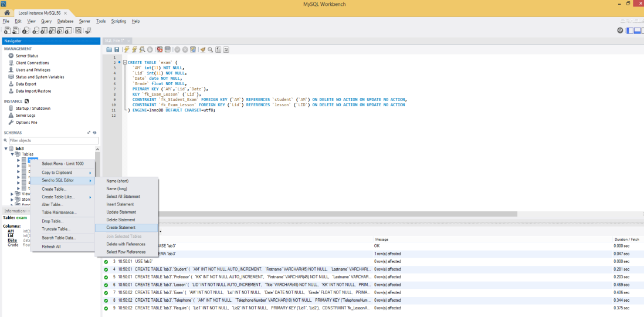Toggle auto-commit mode icon
The width and height of the screenshot is (644, 317).
[193, 49]
